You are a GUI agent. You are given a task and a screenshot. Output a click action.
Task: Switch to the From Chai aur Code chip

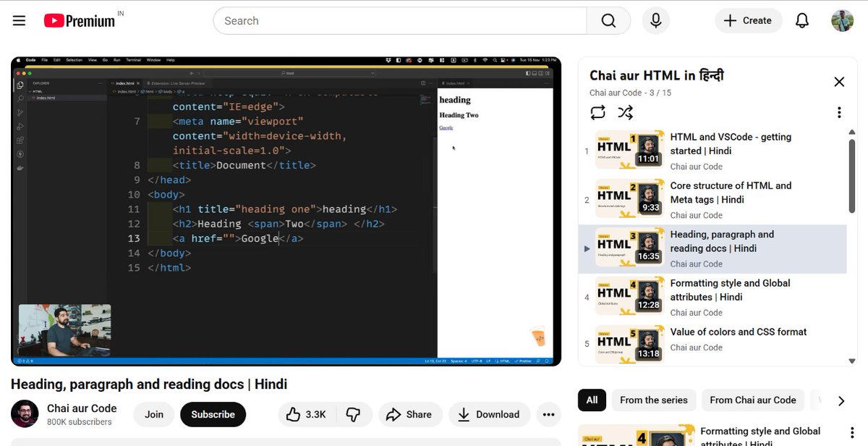pos(753,400)
